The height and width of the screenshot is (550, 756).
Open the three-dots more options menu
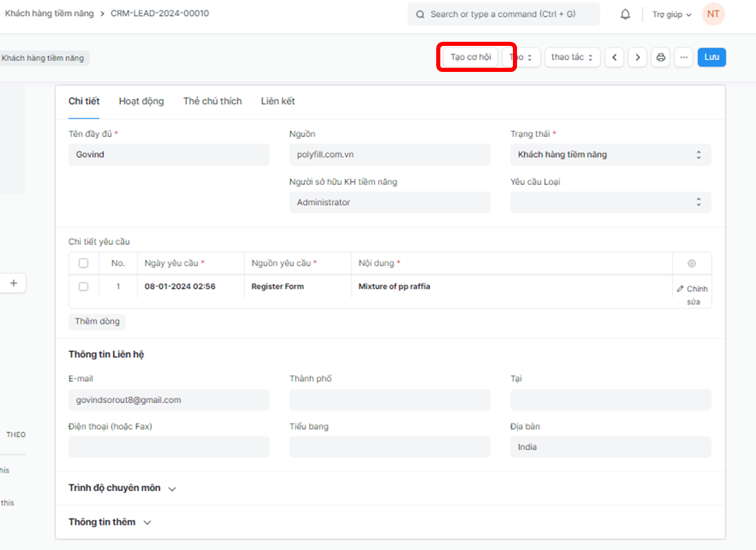(683, 58)
